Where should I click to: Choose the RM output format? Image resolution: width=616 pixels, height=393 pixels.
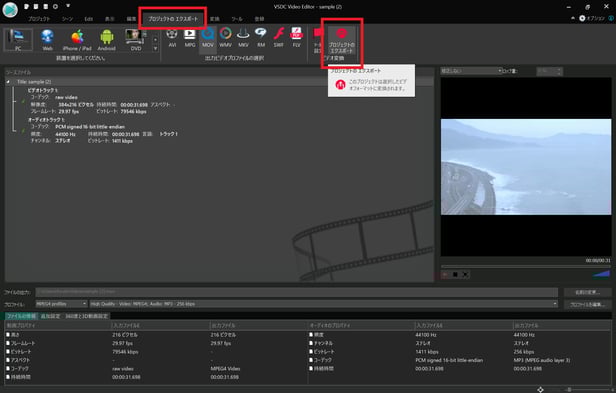[261, 37]
